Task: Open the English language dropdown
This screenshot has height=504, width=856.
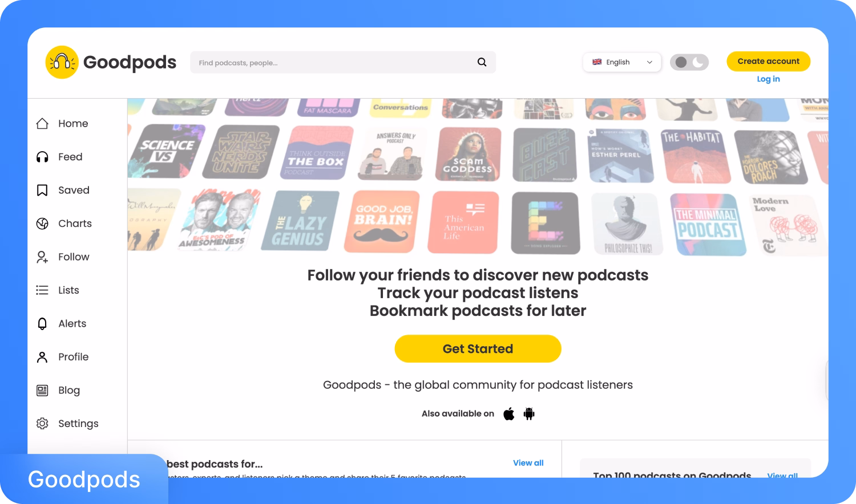Action: [x=622, y=62]
